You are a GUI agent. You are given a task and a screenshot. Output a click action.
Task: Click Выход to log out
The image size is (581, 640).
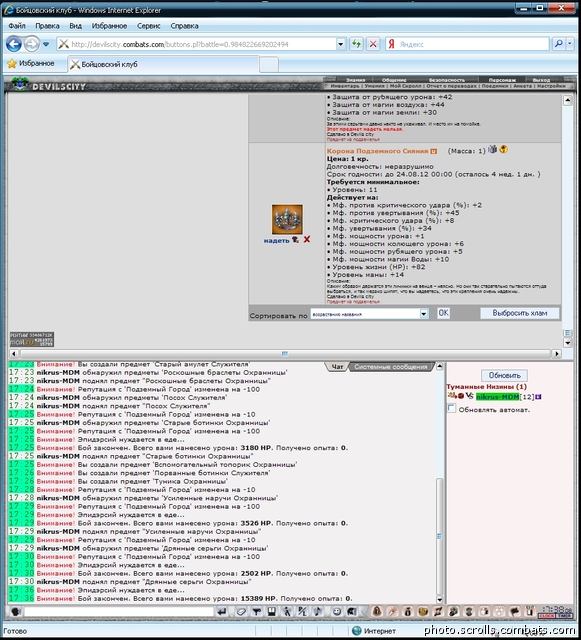(x=541, y=80)
